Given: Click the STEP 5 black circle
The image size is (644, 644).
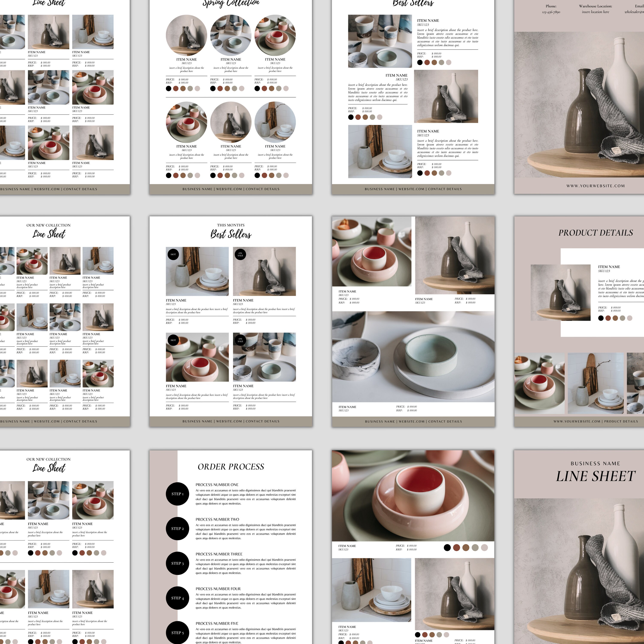Looking at the screenshot, I should 178,632.
